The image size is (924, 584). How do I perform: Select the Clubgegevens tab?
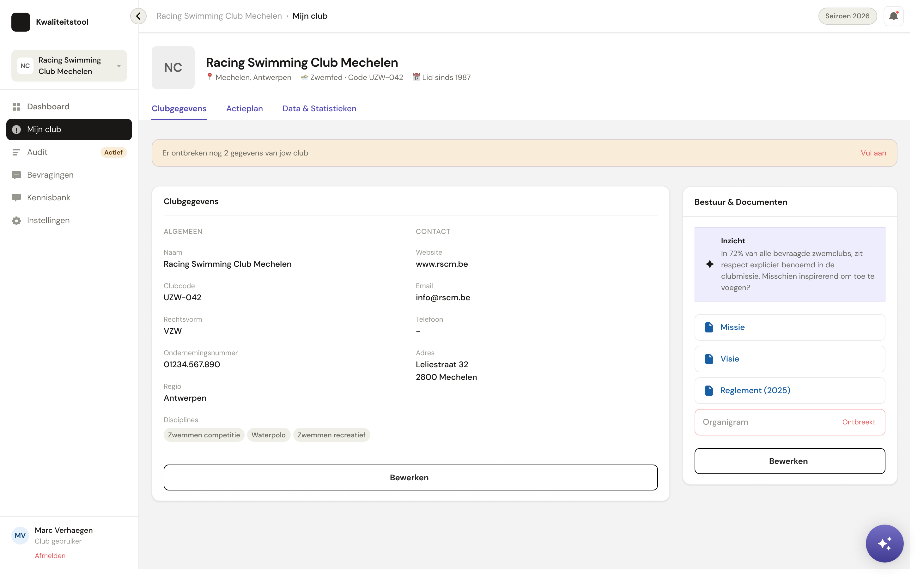[x=179, y=109]
